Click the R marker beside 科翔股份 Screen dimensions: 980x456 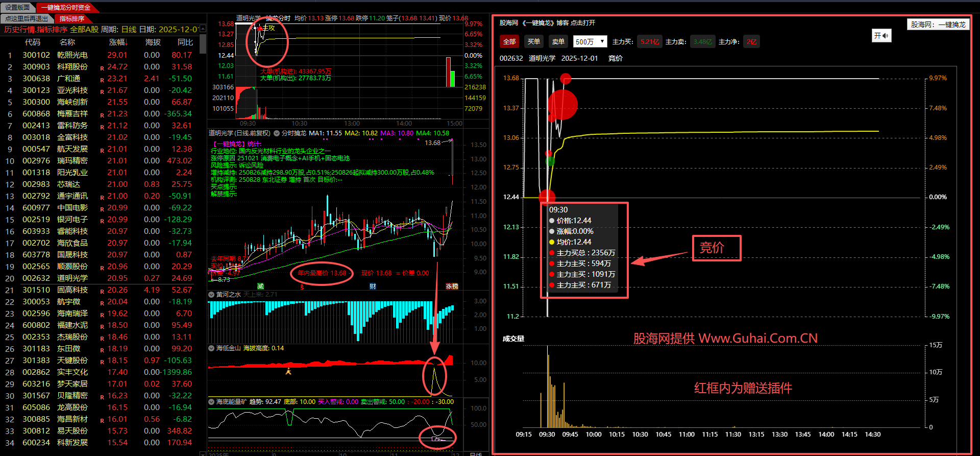tap(102, 67)
